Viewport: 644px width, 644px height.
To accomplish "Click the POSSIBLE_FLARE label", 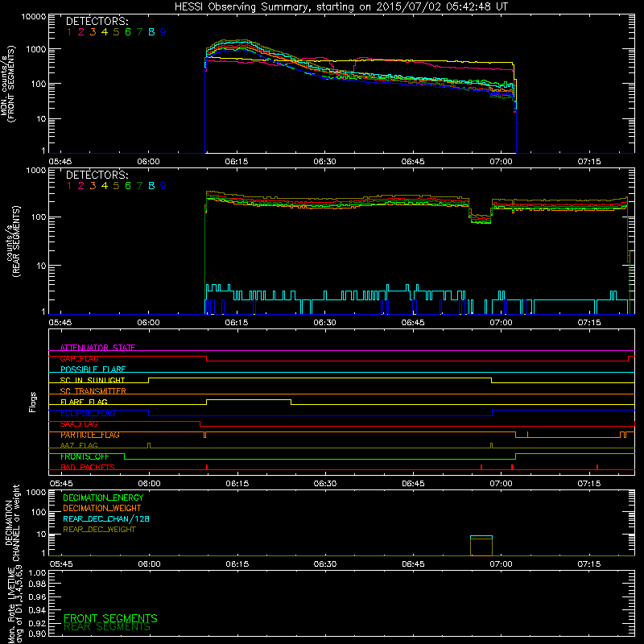I will tap(93, 369).
